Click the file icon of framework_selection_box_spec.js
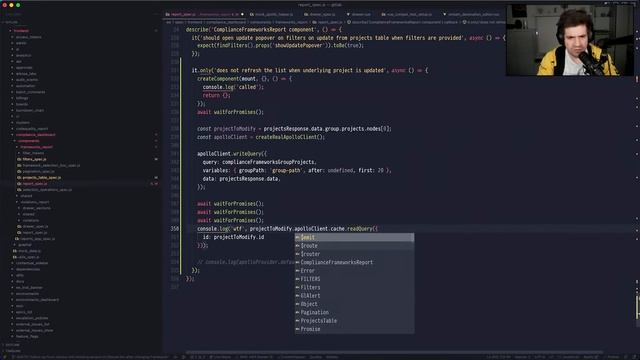Screen dimensions: 640x360 (x=19, y=165)
